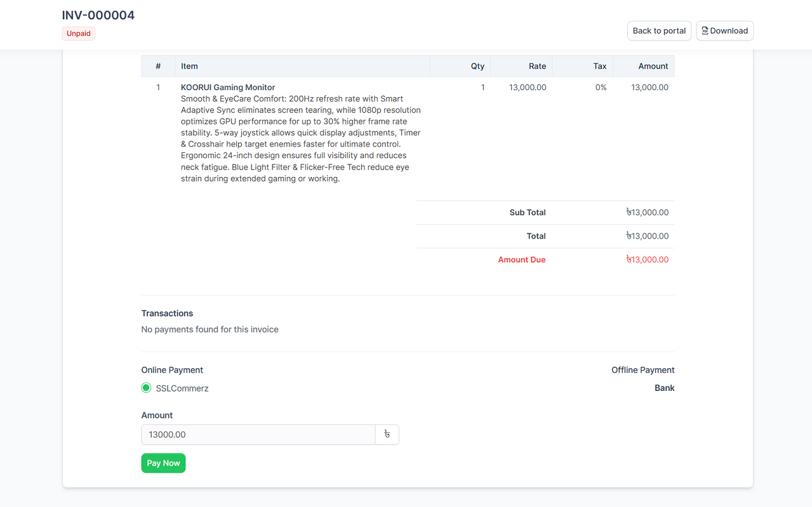The height and width of the screenshot is (507, 812).
Task: Select the SSLCommerz payment option
Action: click(182, 388)
